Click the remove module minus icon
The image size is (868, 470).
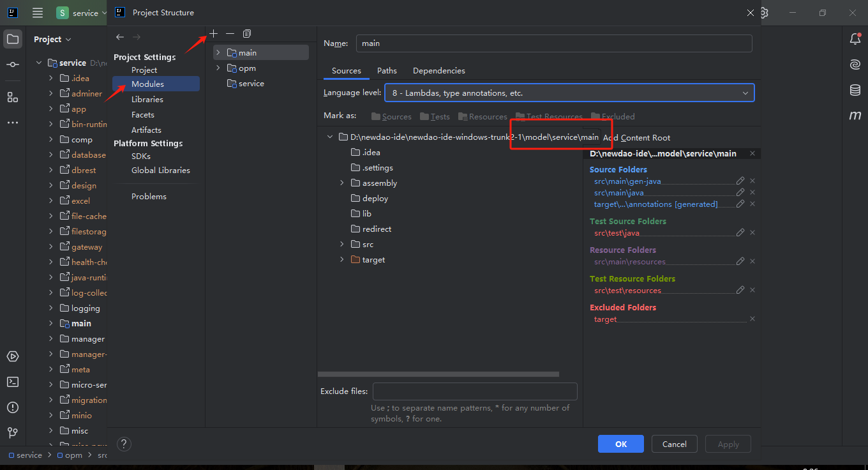(230, 33)
